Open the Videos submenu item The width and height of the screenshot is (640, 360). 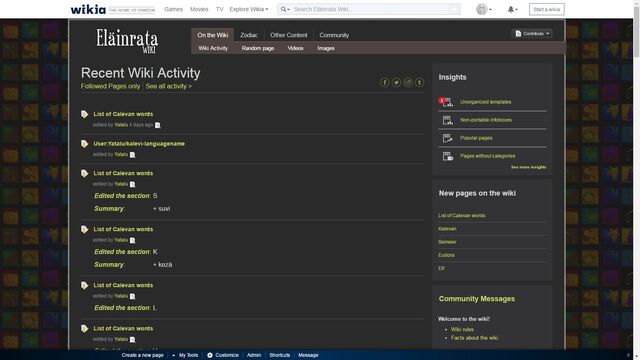(295, 48)
